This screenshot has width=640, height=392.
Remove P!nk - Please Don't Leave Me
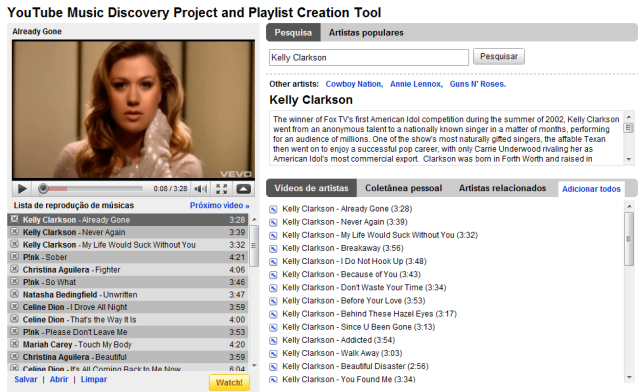point(14,331)
